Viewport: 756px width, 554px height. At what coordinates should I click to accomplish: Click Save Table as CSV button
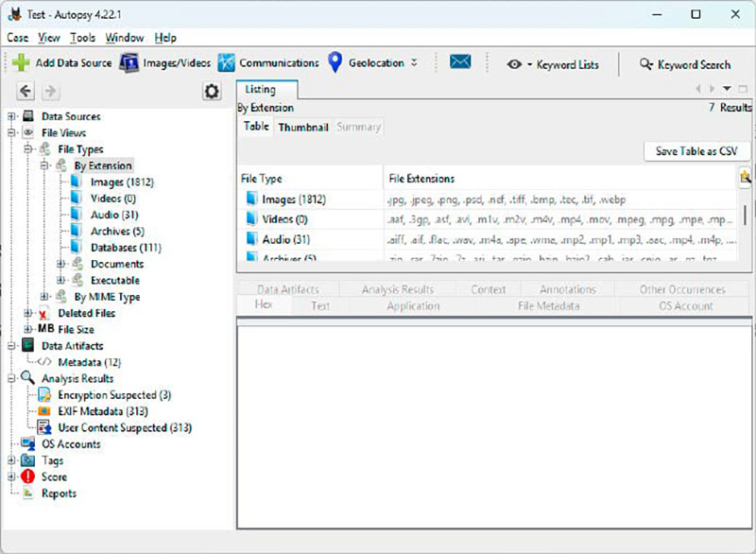point(696,151)
